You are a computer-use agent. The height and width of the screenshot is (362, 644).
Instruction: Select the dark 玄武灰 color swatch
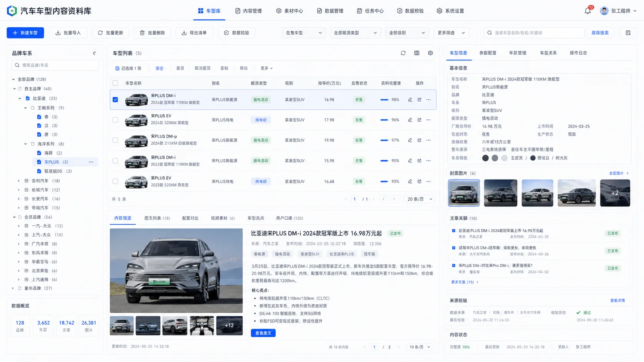point(485,158)
